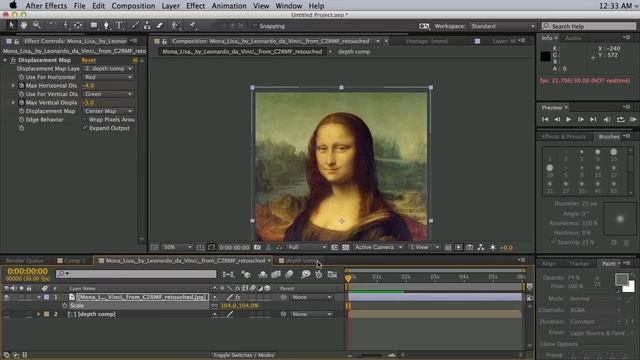
Task: Open the Animation menu
Action: pos(229,6)
